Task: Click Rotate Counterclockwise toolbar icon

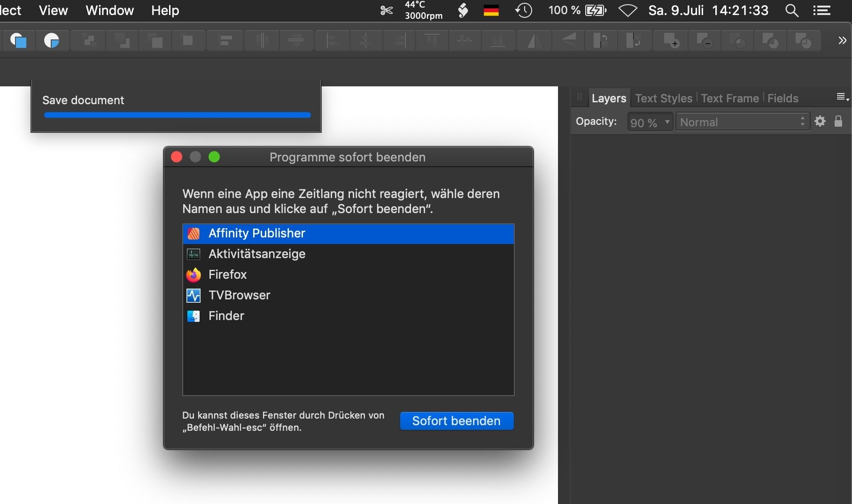Action: [601, 41]
